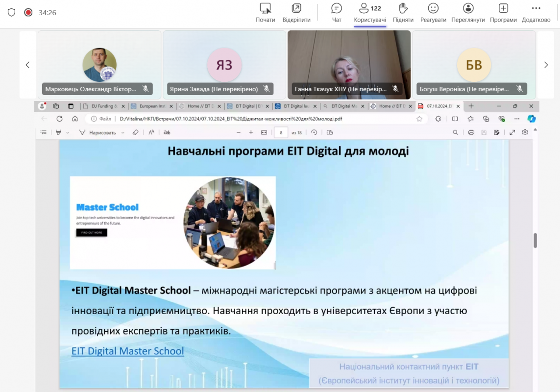
Task: Click the Почати start button
Action: (265, 13)
